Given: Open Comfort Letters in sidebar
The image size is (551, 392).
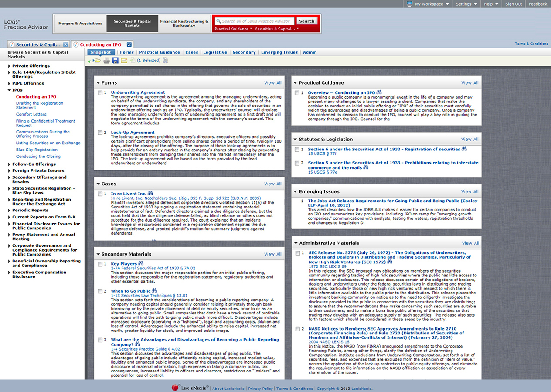Looking at the screenshot, I should click(31, 114).
